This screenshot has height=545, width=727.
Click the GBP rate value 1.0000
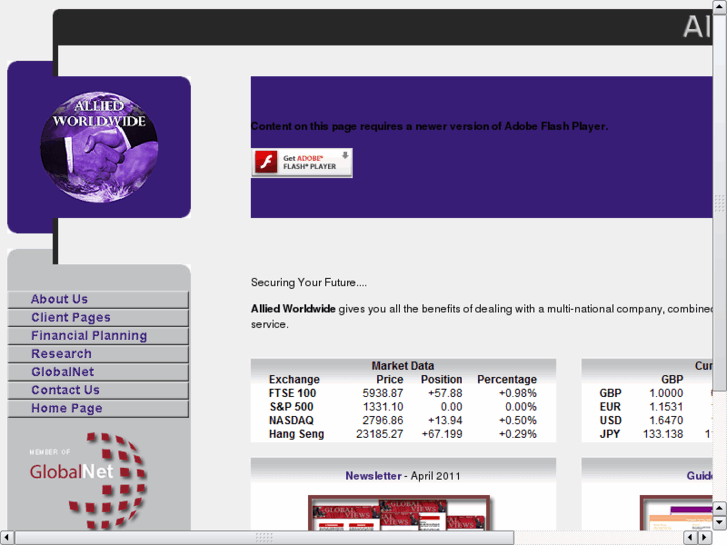pos(666,393)
